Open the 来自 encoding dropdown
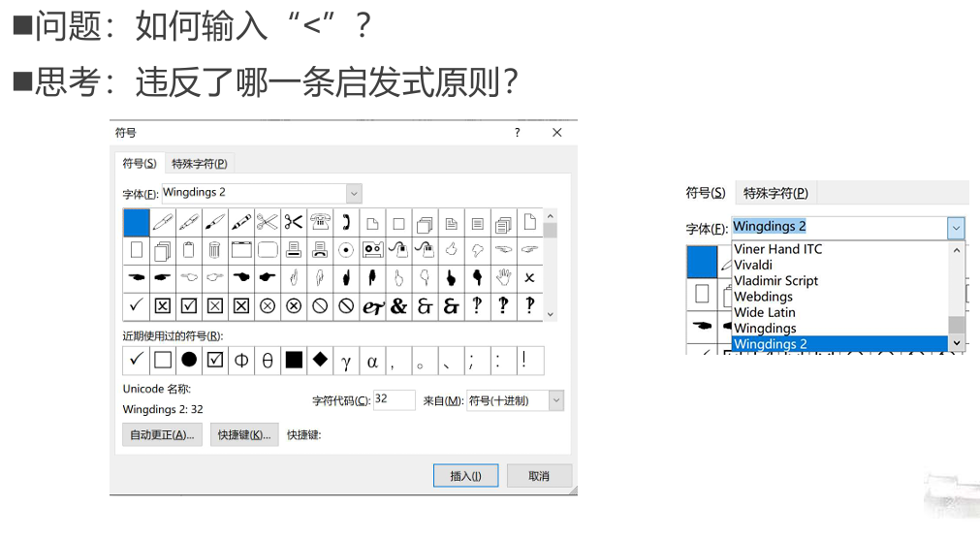 tap(556, 400)
